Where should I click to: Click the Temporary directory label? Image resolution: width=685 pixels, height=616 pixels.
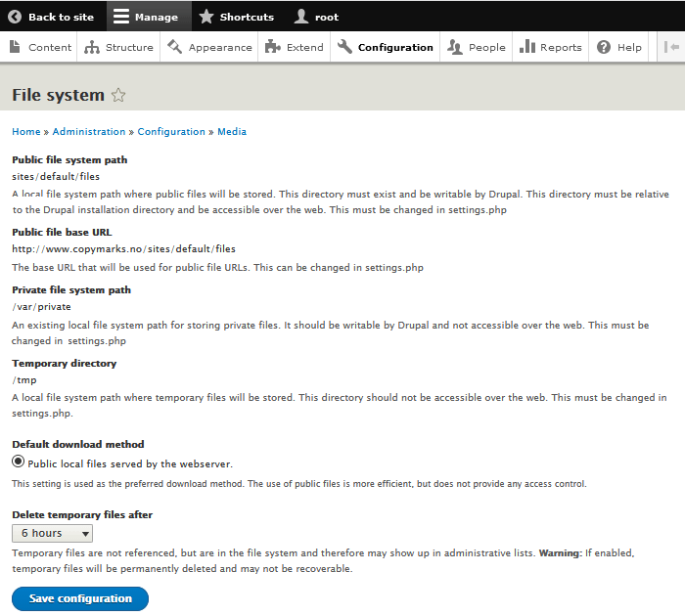click(x=65, y=363)
